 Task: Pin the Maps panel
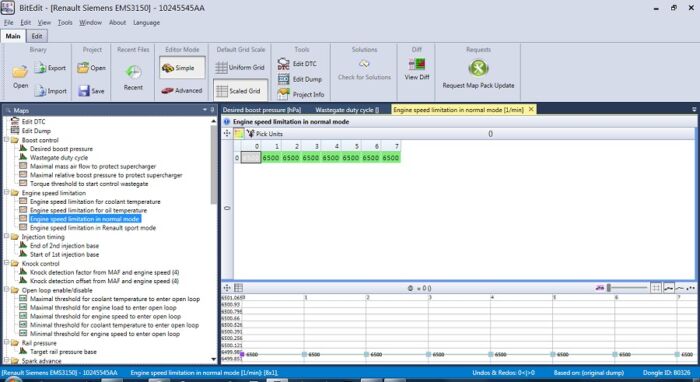(212, 110)
